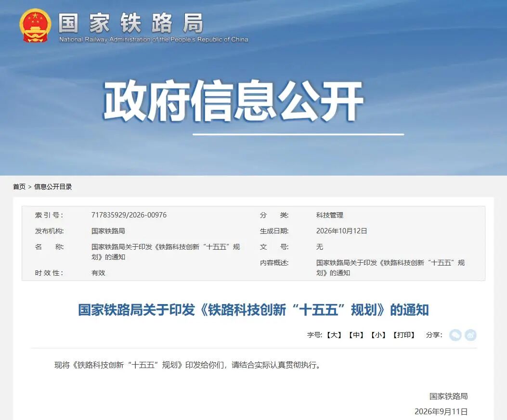Set font size to 【小】
The image size is (507, 420).
[x=378, y=335]
